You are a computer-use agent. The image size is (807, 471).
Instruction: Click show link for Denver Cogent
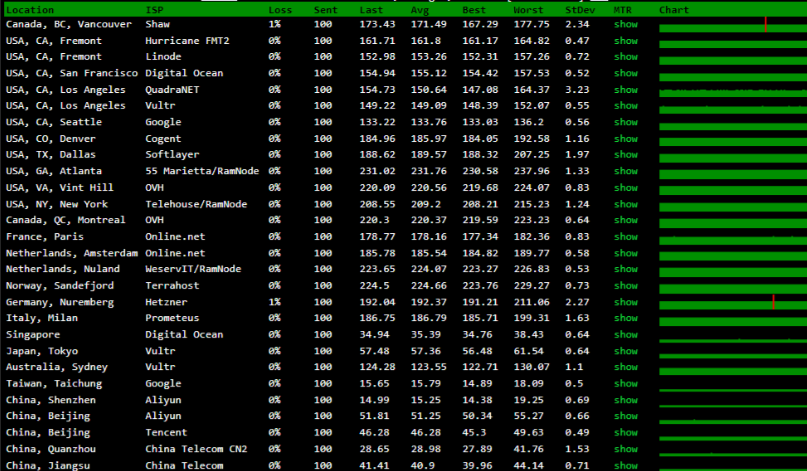[x=625, y=138]
